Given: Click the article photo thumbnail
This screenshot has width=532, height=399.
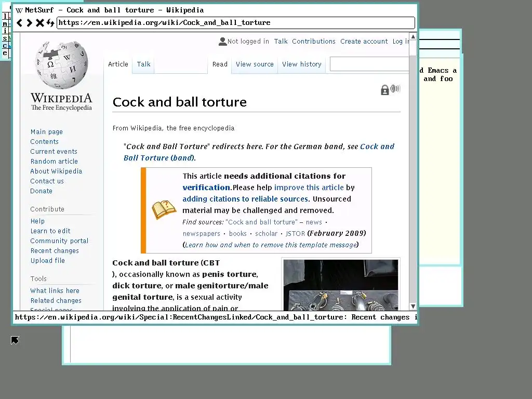Looking at the screenshot, I should pyautogui.click(x=341, y=285).
